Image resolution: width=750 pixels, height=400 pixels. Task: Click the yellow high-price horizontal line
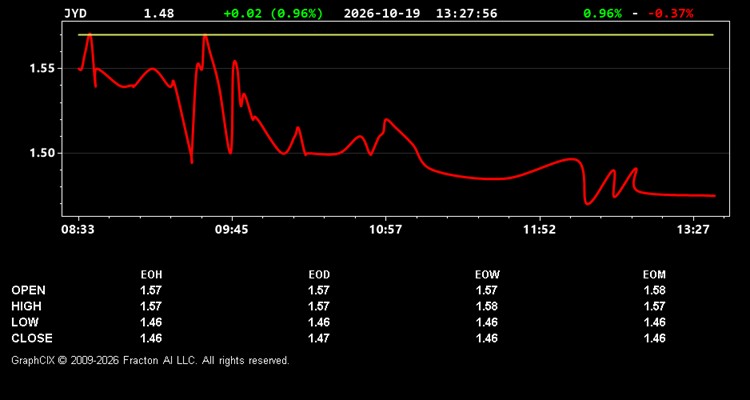[x=396, y=34]
